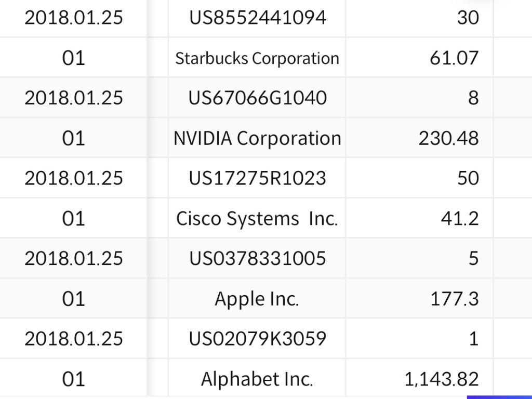Select the quantity 8 beside US67066G1040

pyautogui.click(x=473, y=98)
